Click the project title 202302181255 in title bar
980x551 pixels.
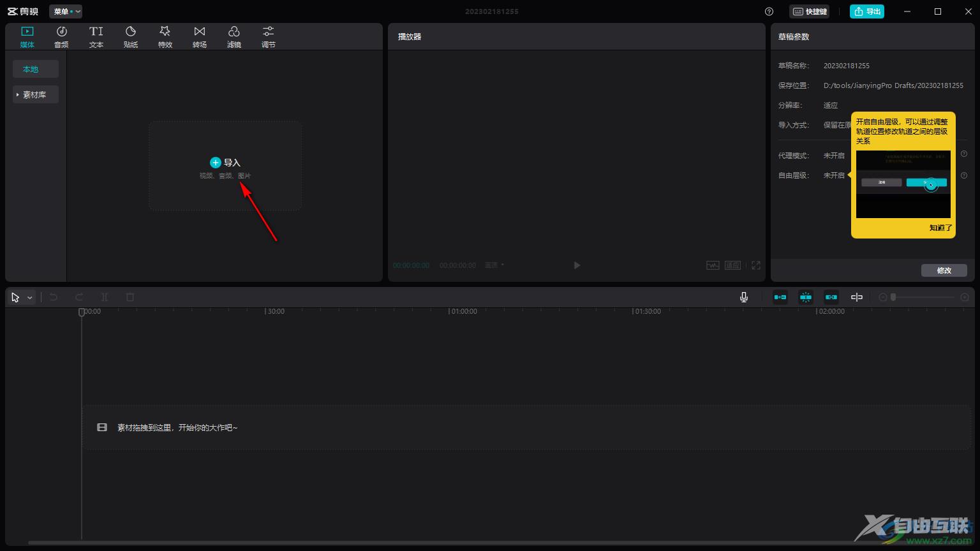pyautogui.click(x=491, y=11)
